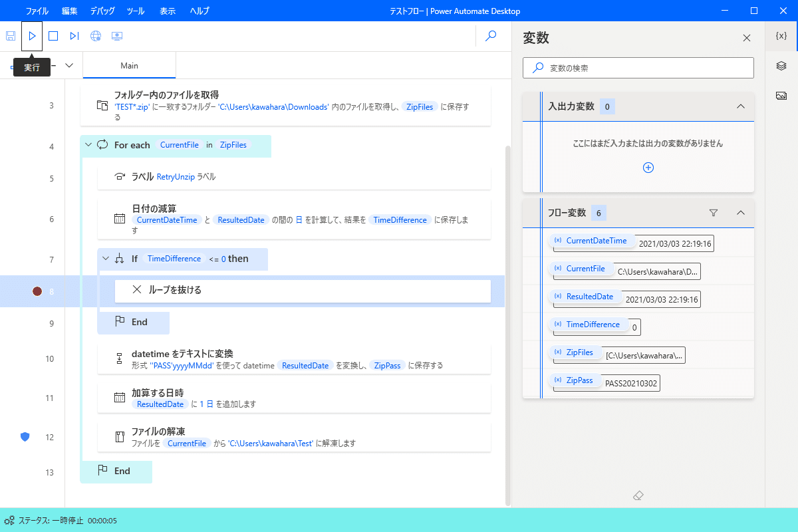
Task: Open the デバッグ menu
Action: coord(102,11)
